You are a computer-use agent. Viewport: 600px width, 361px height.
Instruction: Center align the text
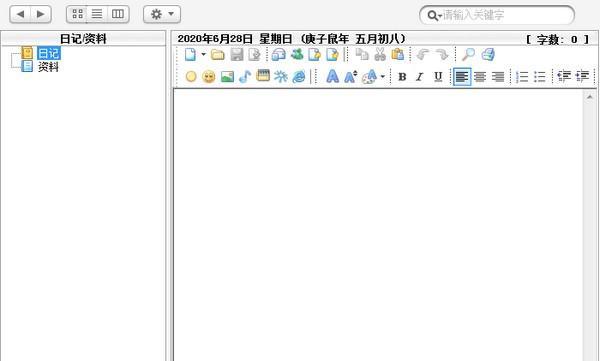[x=480, y=77]
